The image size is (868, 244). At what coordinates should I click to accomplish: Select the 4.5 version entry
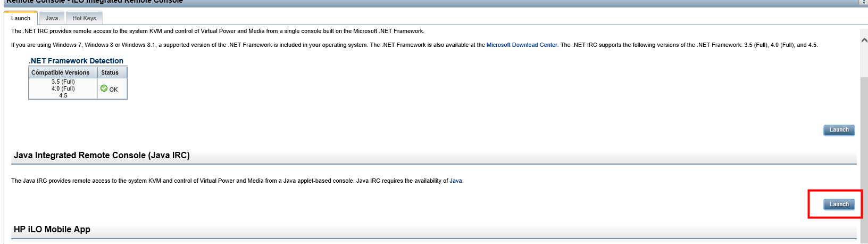(x=63, y=96)
